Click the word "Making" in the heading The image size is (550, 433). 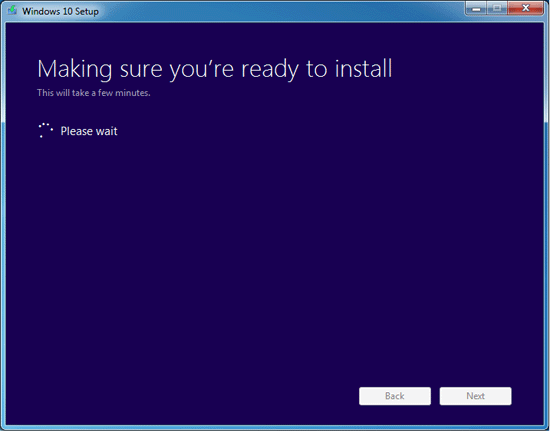pos(75,69)
